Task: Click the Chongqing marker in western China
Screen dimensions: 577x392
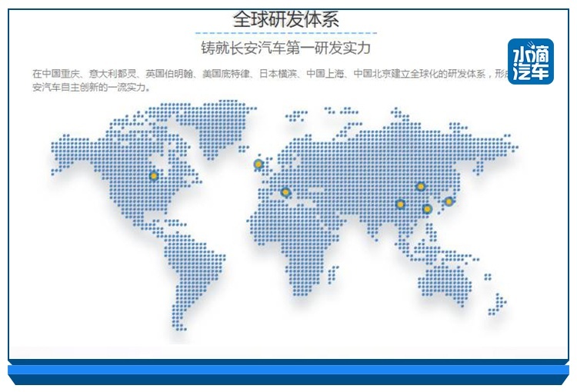Action: 400,204
